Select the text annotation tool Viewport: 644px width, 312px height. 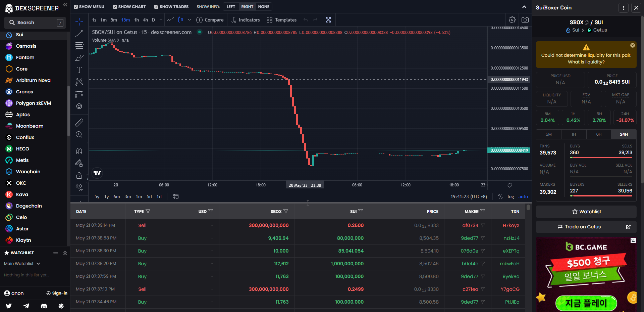pos(79,70)
